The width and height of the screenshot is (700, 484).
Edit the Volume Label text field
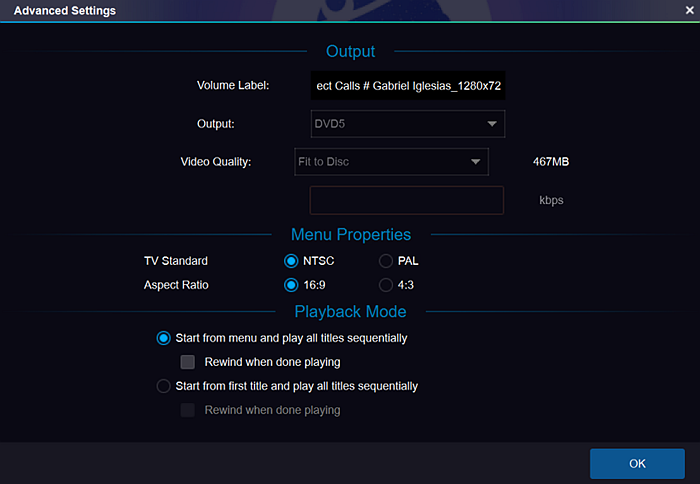408,86
